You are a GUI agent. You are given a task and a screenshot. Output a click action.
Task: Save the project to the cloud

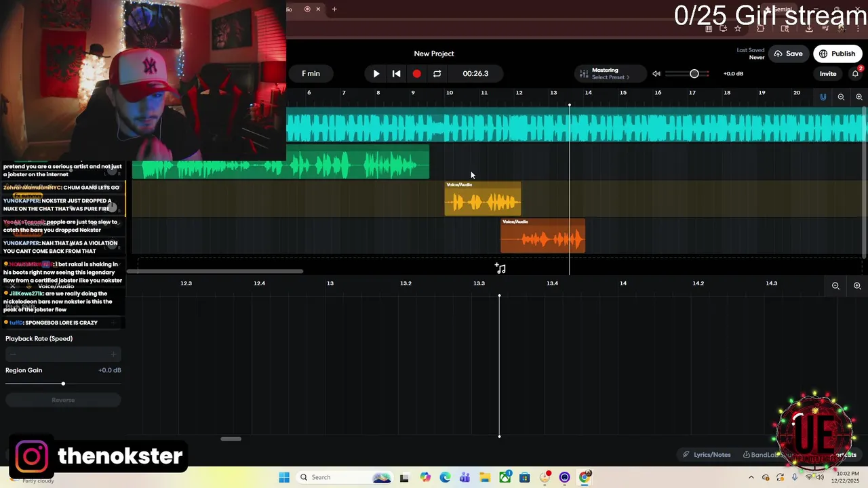[788, 54]
